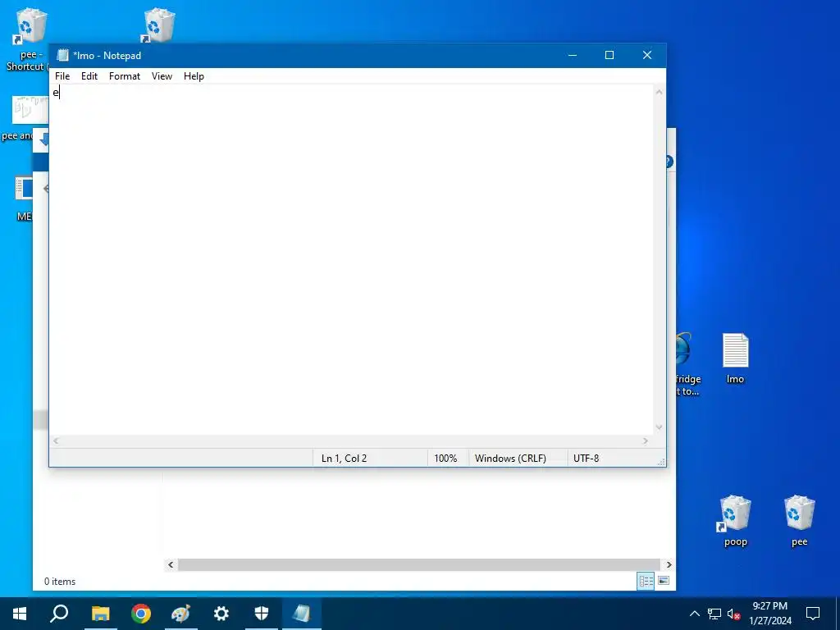Switch Explorer to large icons view
The height and width of the screenshot is (630, 840).
click(x=663, y=581)
